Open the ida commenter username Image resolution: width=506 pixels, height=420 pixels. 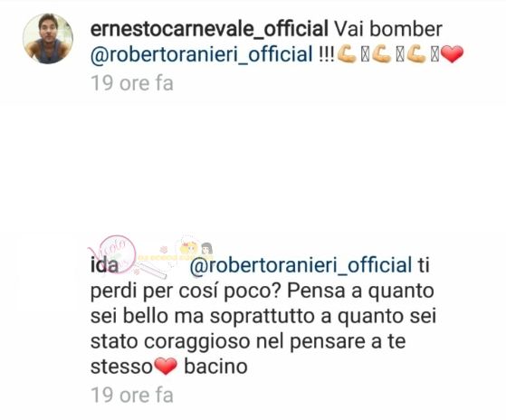(104, 266)
